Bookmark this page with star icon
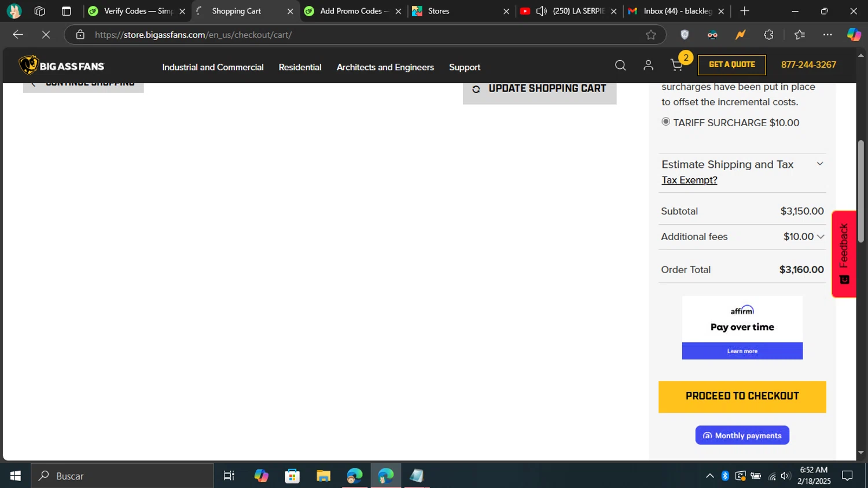 (651, 35)
